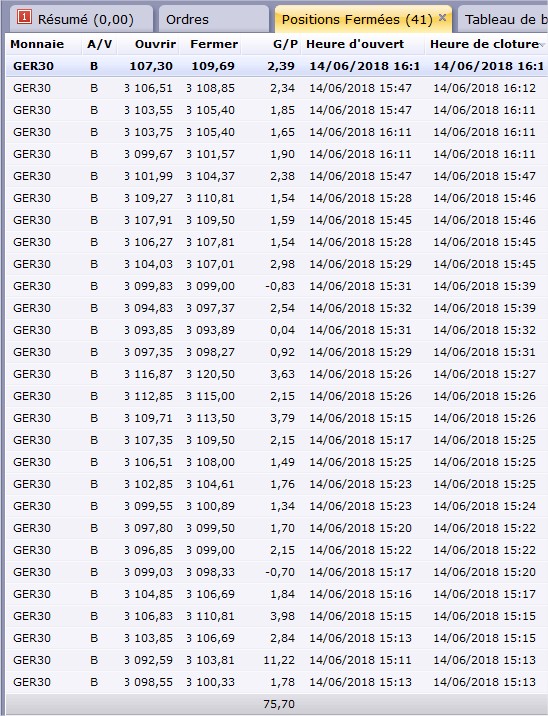Select the row with G/P 3,98

point(277,616)
